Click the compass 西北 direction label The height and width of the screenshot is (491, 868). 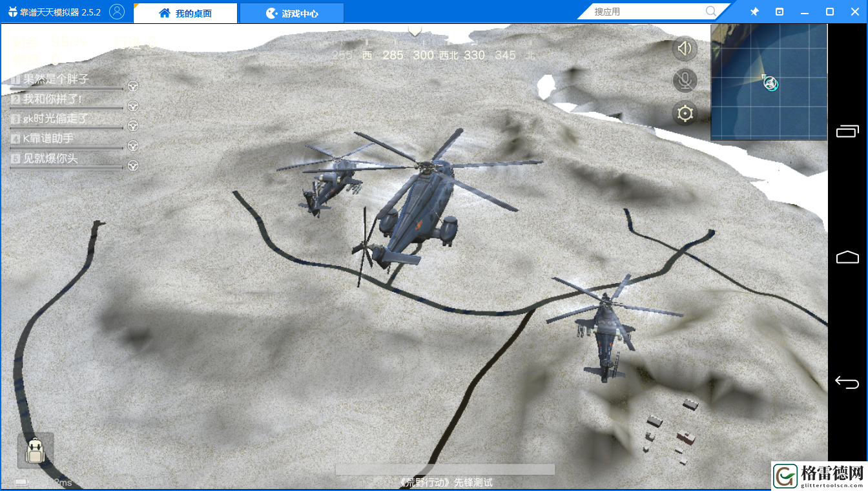pos(448,56)
